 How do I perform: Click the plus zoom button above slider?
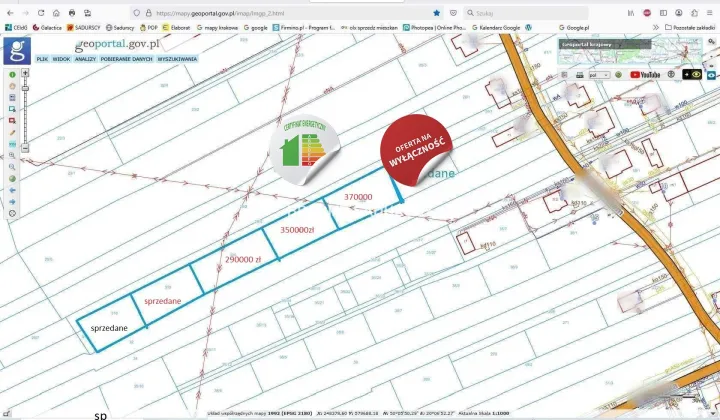(x=25, y=73)
